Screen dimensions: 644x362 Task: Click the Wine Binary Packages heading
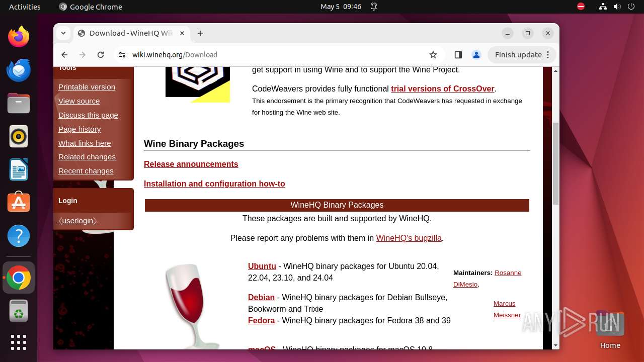[194, 144]
